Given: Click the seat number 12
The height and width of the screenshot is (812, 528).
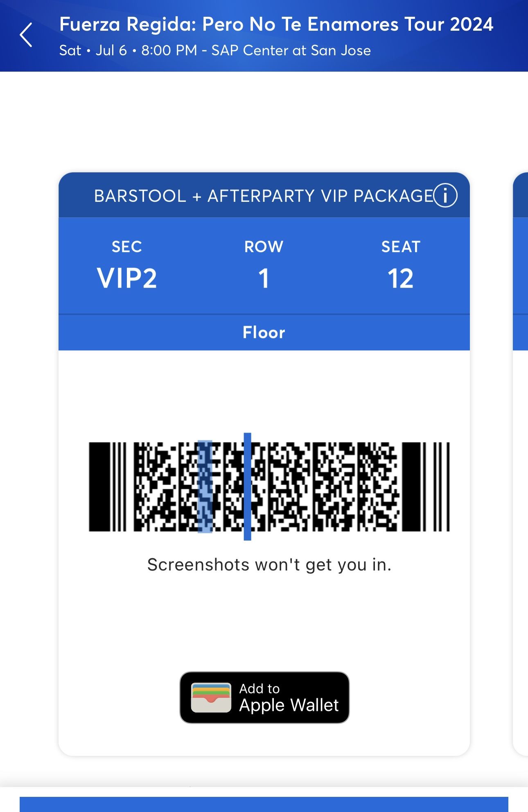Looking at the screenshot, I should tap(401, 278).
